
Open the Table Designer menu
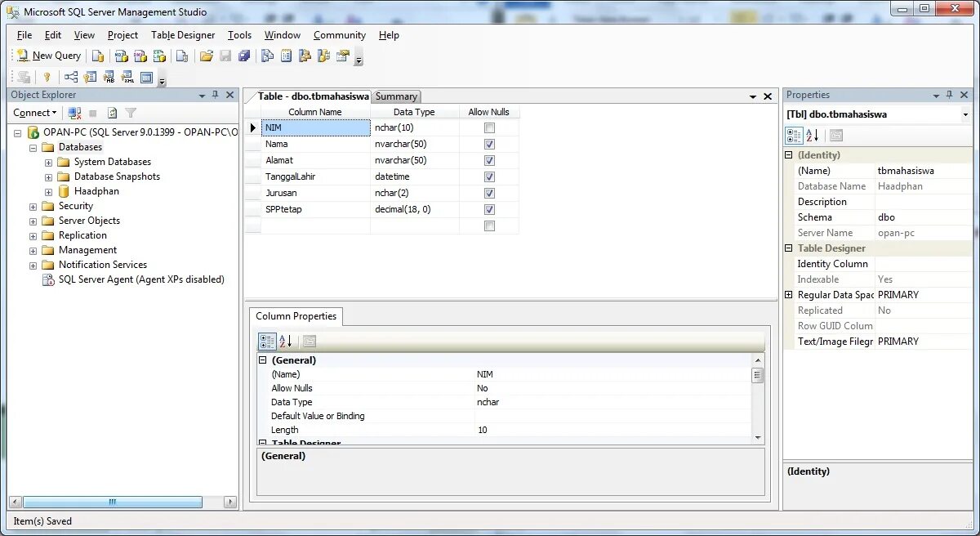183,35
